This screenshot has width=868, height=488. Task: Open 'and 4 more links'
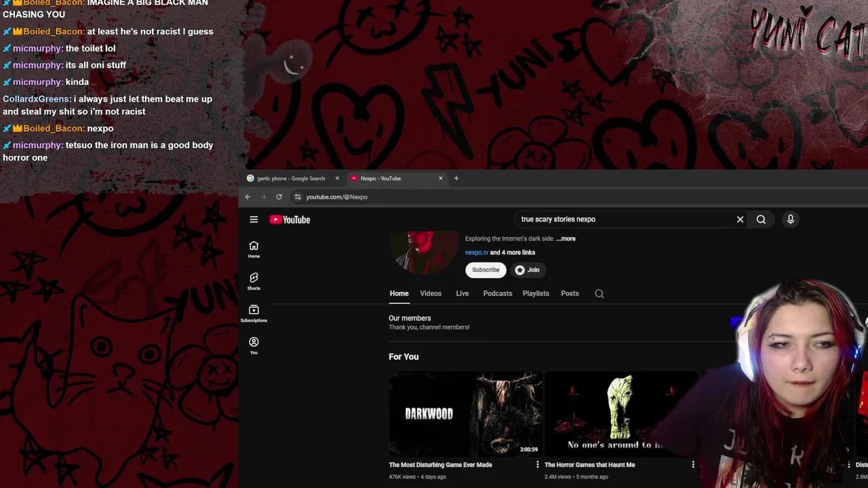513,252
